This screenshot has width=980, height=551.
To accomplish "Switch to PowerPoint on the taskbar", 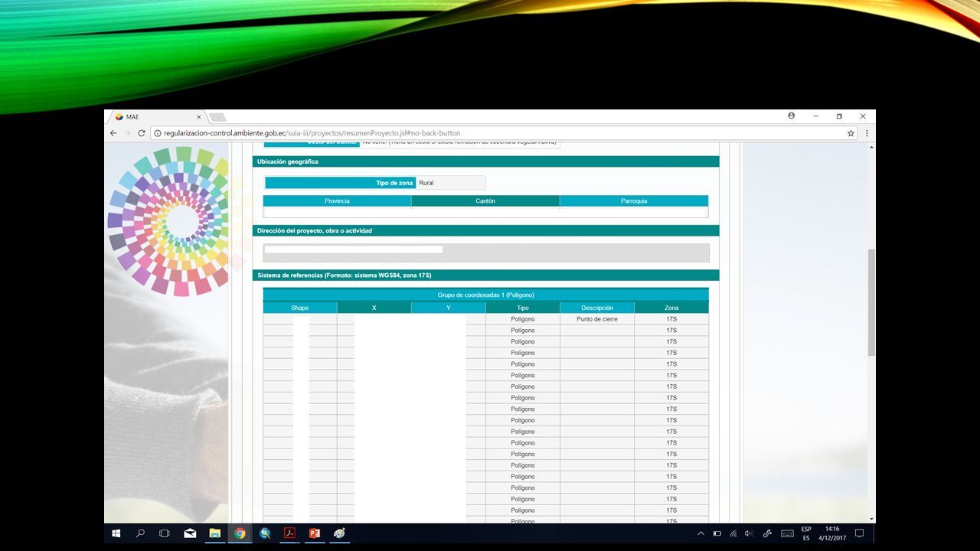I will pos(315,533).
